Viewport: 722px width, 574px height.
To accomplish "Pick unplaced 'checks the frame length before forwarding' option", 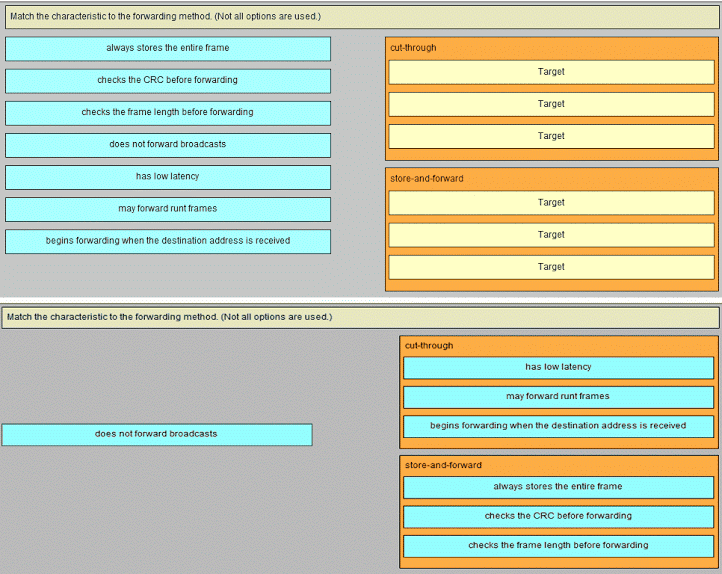I will (168, 113).
